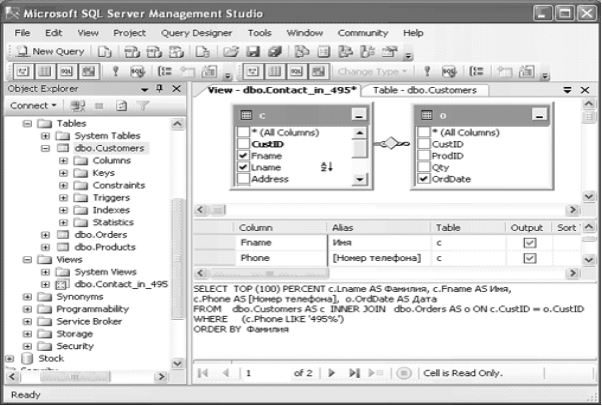Expand the Indexes folder

(63, 210)
